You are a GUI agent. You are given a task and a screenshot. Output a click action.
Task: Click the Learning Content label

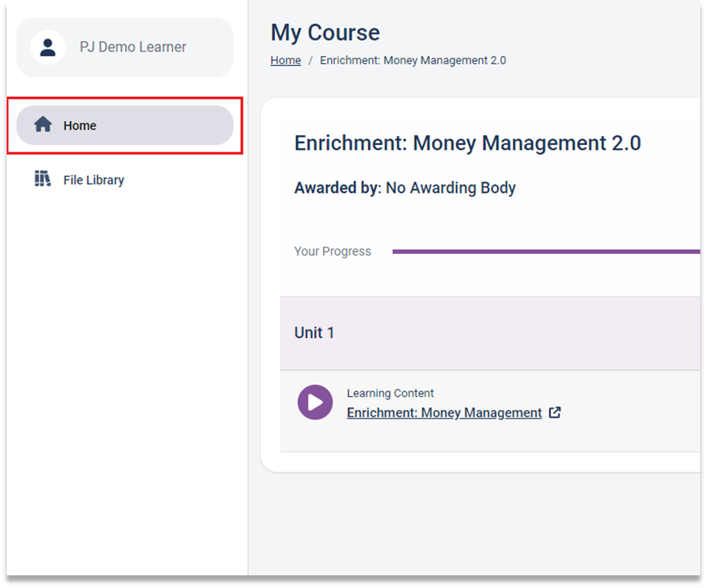pyautogui.click(x=390, y=393)
